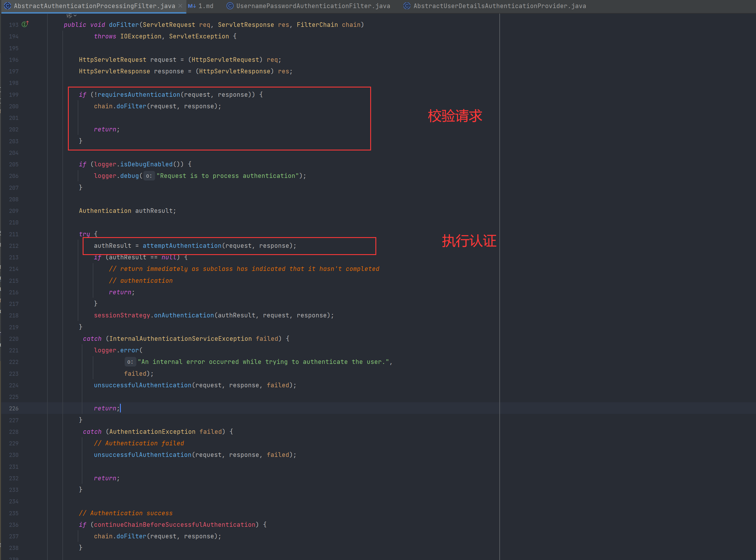
Task: Click the class icon on the AbstractUserDetailsAuthenticationProvider tab
Action: click(x=407, y=6)
